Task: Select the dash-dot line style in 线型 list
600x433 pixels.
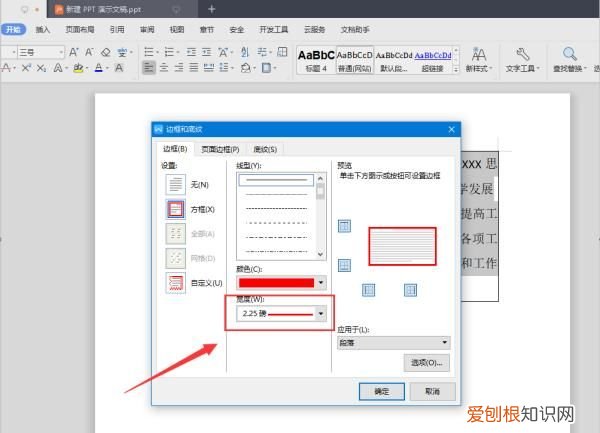Action: [276, 237]
